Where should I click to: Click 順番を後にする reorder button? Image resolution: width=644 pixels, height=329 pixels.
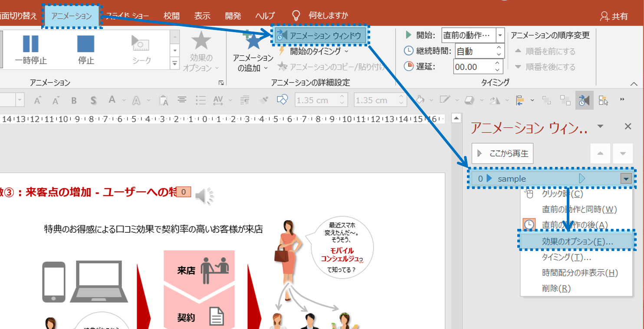coord(545,67)
